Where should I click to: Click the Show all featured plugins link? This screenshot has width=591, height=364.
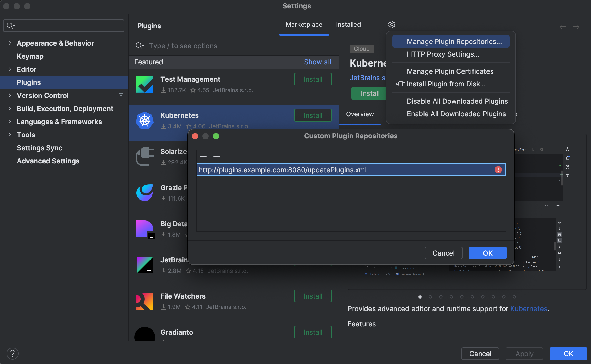pos(317,62)
